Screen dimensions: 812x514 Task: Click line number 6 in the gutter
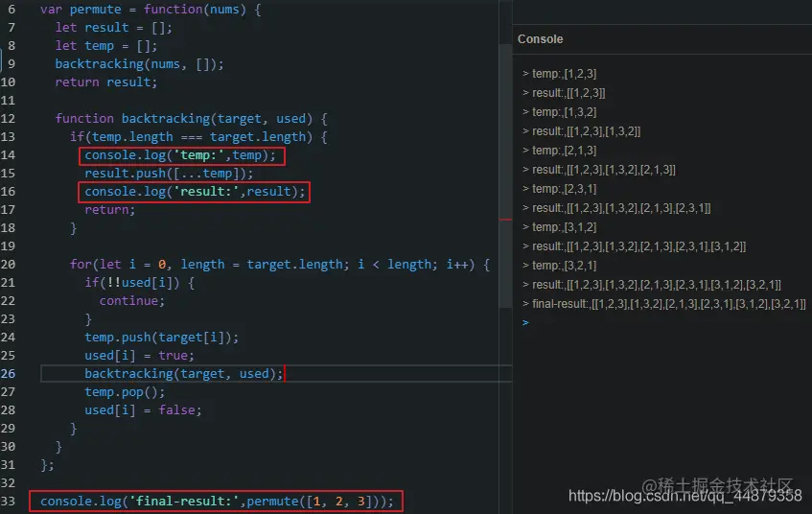tap(12, 10)
